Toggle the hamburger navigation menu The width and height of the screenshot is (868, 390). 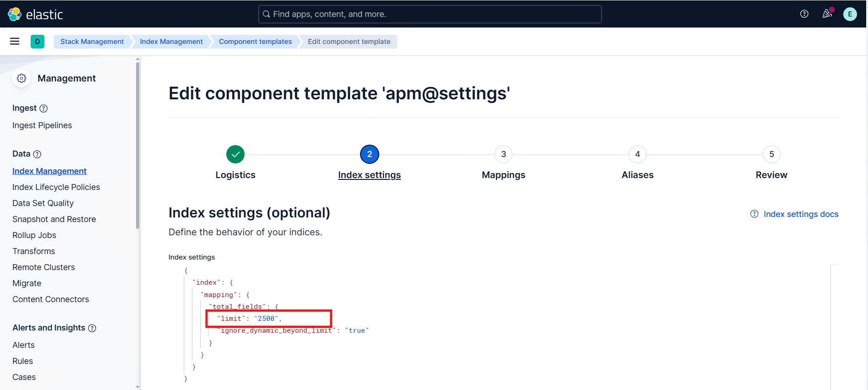[15, 41]
